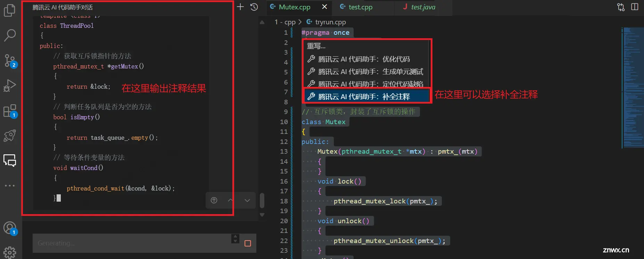Open the AI chat conversation view
The height and width of the screenshot is (259, 644).
10,161
